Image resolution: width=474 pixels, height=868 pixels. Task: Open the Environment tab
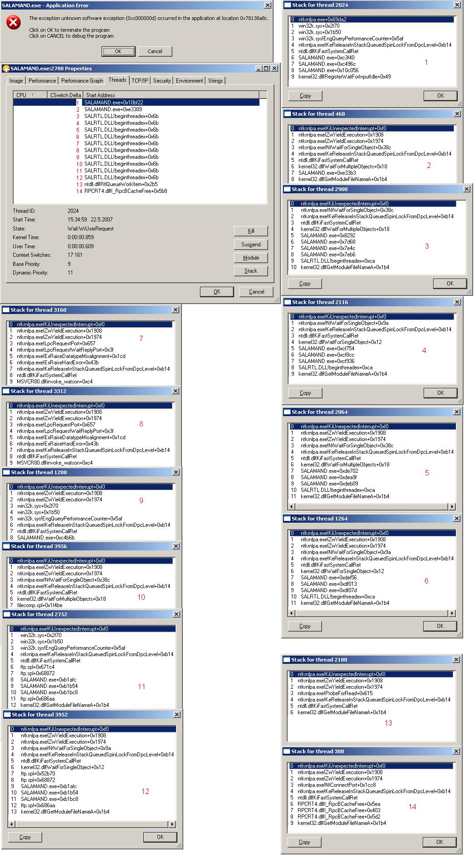pos(189,81)
